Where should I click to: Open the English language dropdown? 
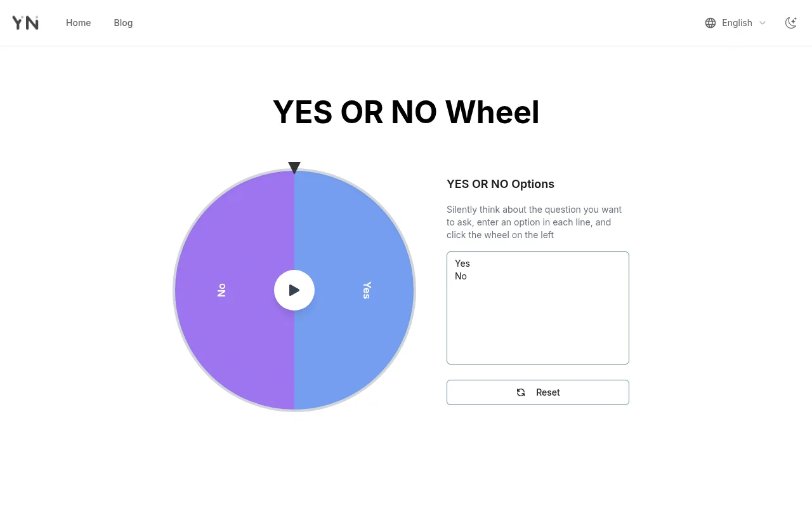pyautogui.click(x=736, y=23)
